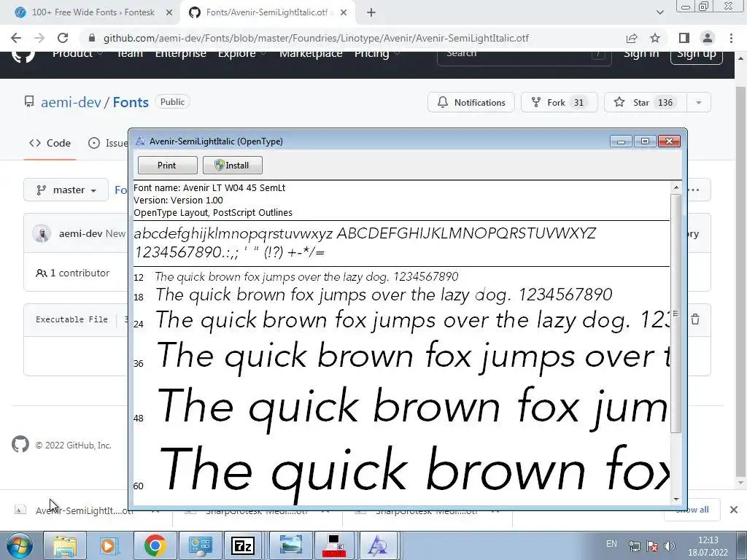The image size is (747, 560).
Task: Click the Team link in GitHub header
Action: (x=130, y=53)
